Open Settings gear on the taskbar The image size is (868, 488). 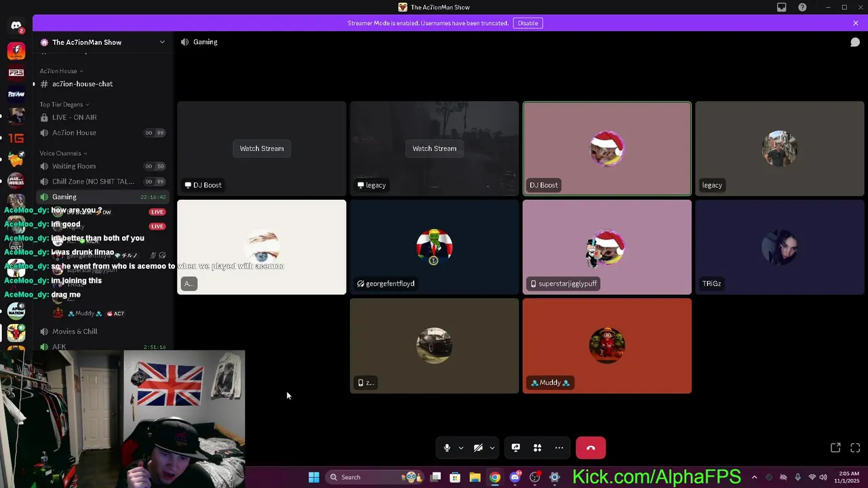[554, 477]
